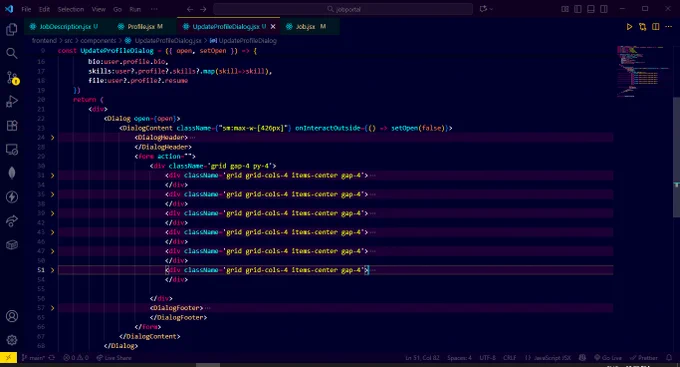Open Source Control view with pending badge
The width and height of the screenshot is (680, 367).
[x=12, y=78]
